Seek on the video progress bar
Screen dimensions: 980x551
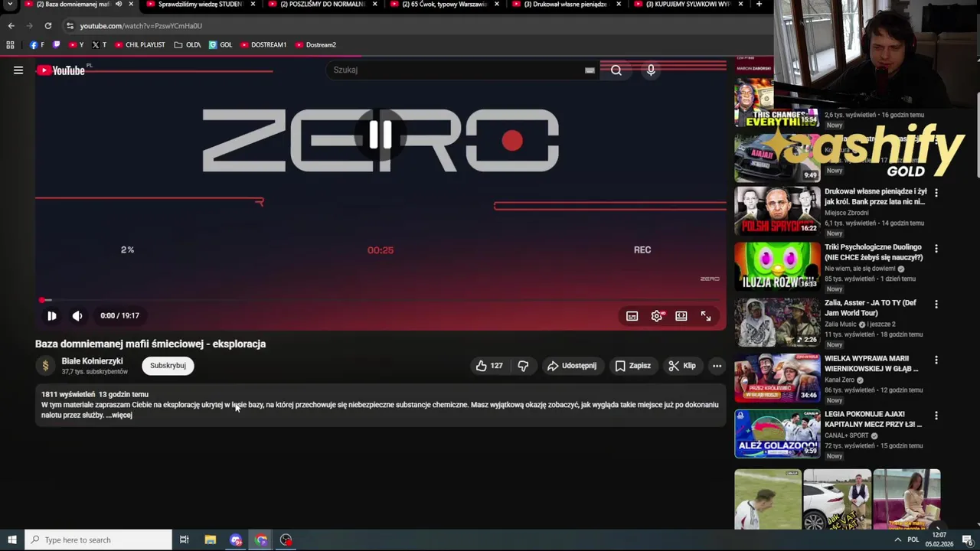[381, 300]
